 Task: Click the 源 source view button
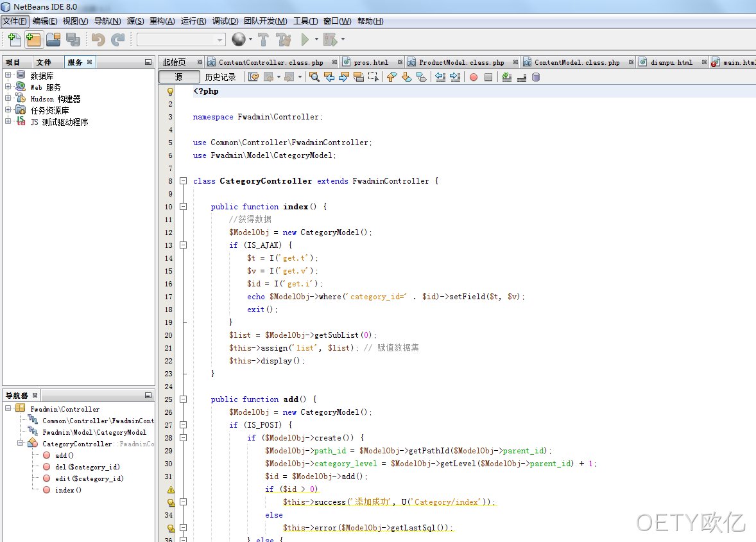(x=179, y=76)
